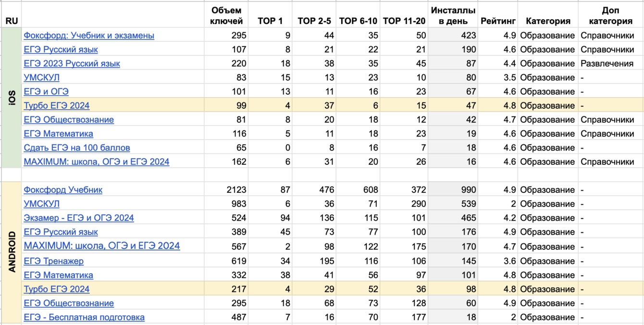Select the Развлечения category cell
Viewport: 644px width, 325px height.
(x=607, y=63)
